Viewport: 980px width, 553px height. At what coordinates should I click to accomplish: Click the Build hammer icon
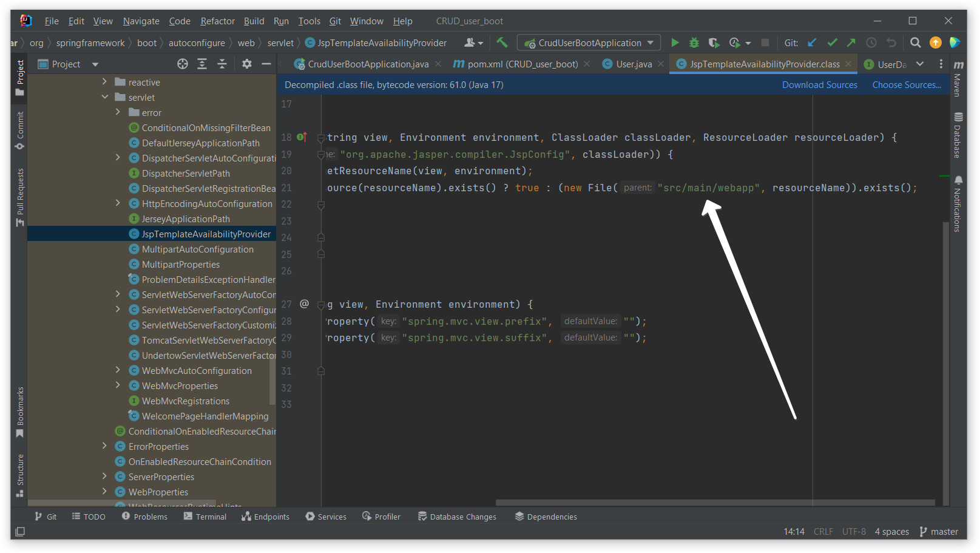tap(502, 42)
